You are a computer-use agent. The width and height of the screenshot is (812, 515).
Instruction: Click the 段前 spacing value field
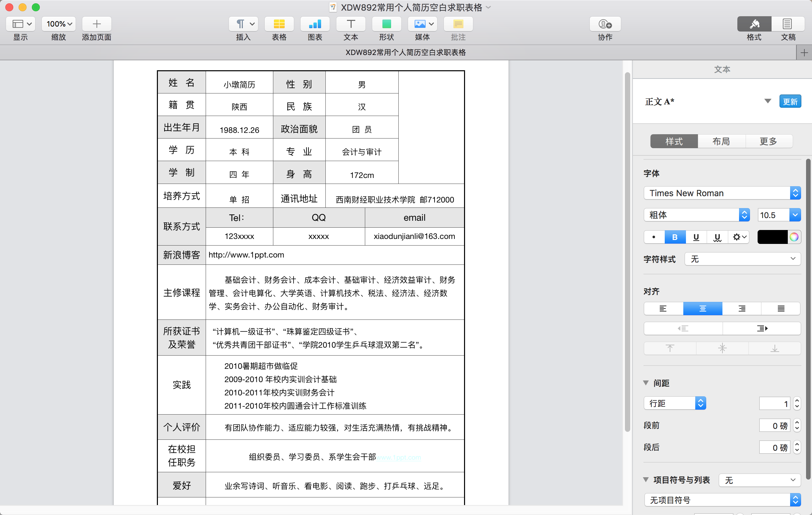pos(775,426)
